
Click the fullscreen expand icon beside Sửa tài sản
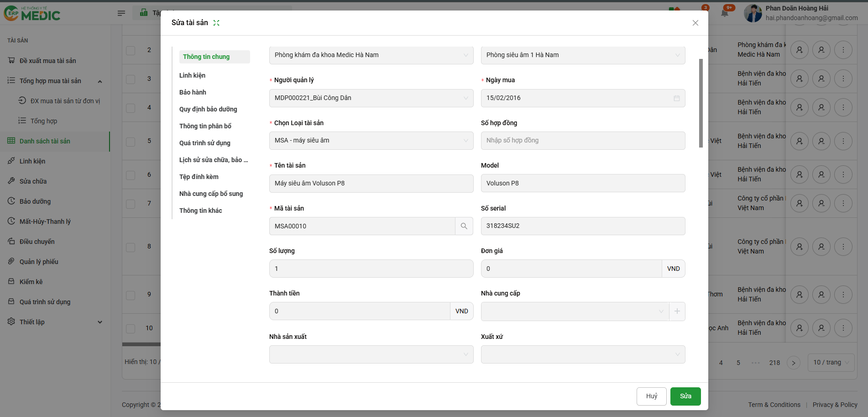[216, 23]
